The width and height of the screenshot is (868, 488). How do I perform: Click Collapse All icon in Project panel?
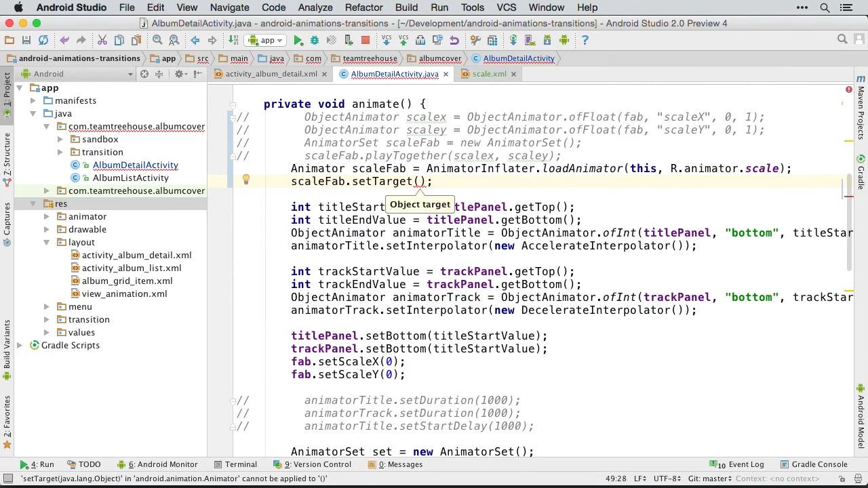[x=159, y=74]
